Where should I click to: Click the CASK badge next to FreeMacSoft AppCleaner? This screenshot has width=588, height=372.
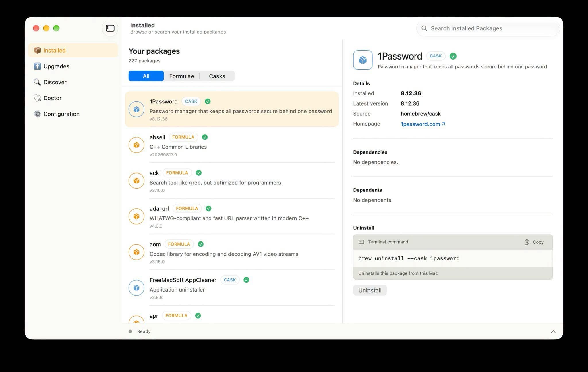pyautogui.click(x=230, y=280)
